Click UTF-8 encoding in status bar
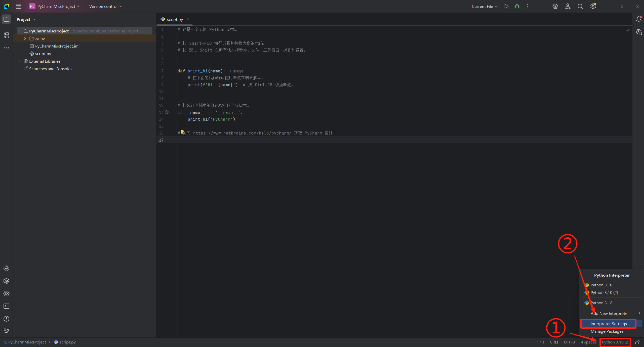Image resolution: width=644 pixels, height=347 pixels. tap(569, 342)
